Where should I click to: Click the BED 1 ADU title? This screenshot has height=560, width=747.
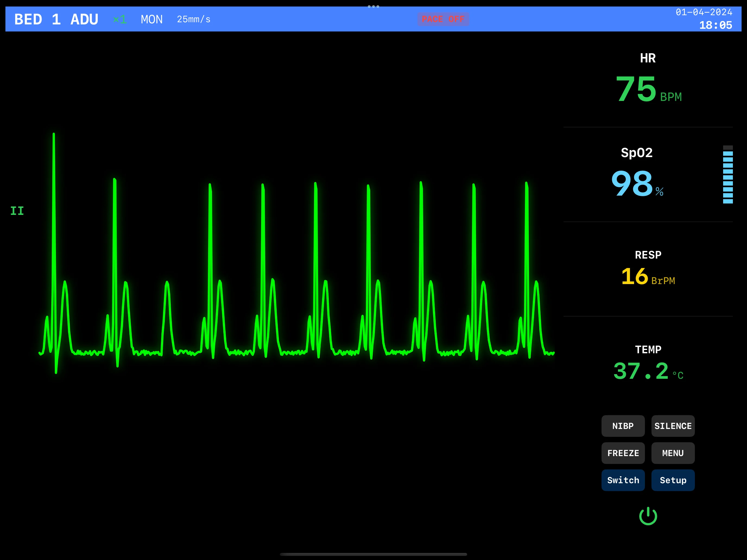click(56, 19)
